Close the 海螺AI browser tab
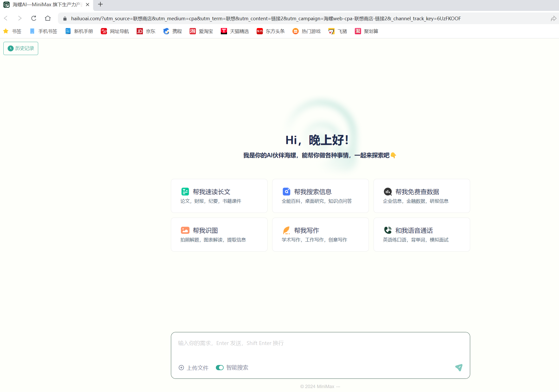The height and width of the screenshot is (392, 559). (88, 4)
